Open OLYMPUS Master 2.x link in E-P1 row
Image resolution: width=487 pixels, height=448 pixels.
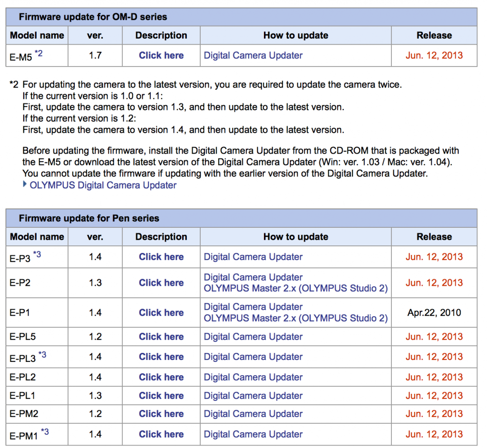point(296,318)
